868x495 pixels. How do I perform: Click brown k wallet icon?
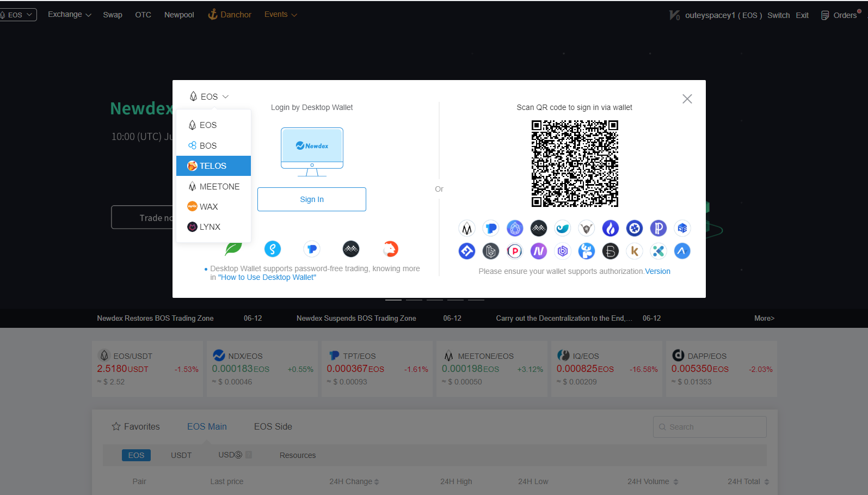tap(635, 251)
